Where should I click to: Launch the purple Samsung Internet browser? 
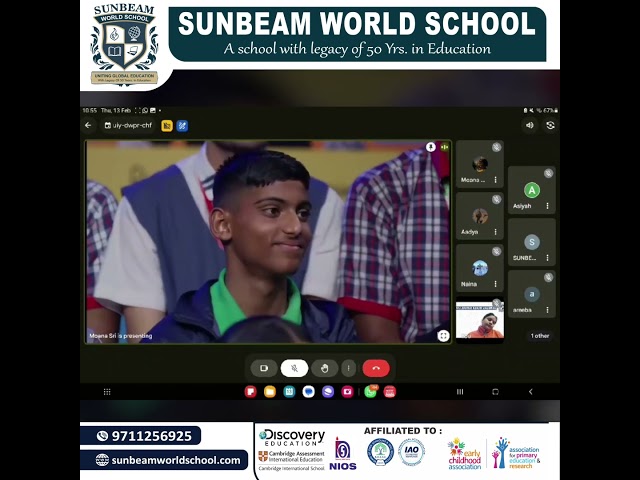pyautogui.click(x=328, y=392)
